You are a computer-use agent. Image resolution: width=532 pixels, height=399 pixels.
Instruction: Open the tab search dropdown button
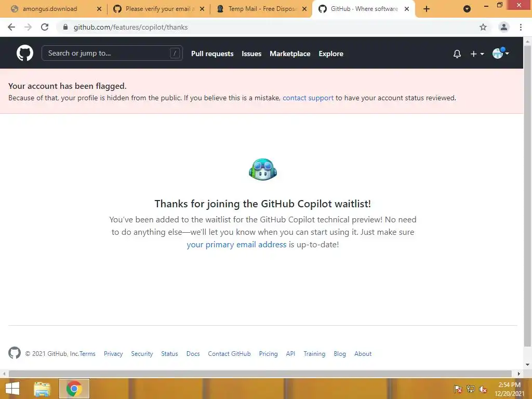(x=467, y=9)
